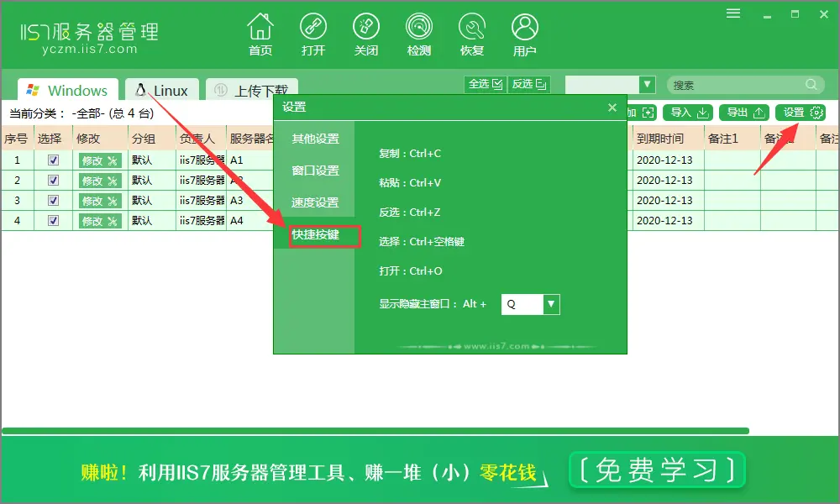Screen dimensions: 840x504
Task: Click the partially hidden 添加 add button
Action: point(642,113)
